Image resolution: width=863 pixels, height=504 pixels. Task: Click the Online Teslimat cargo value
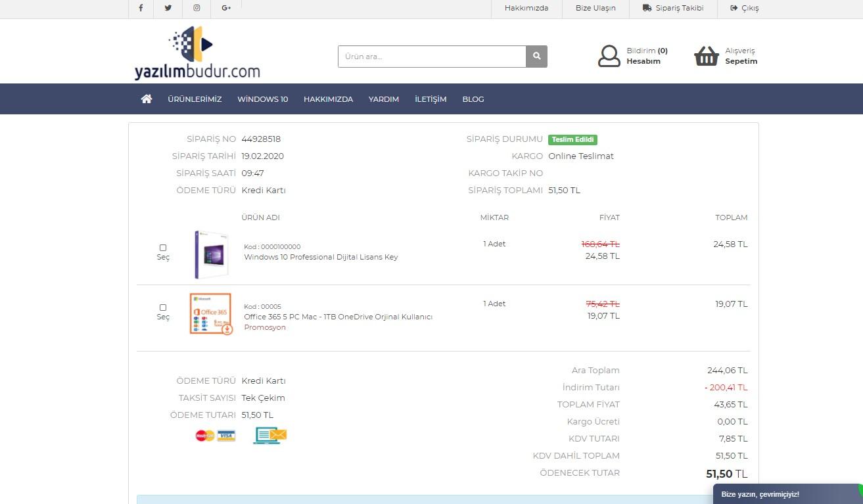coord(581,156)
